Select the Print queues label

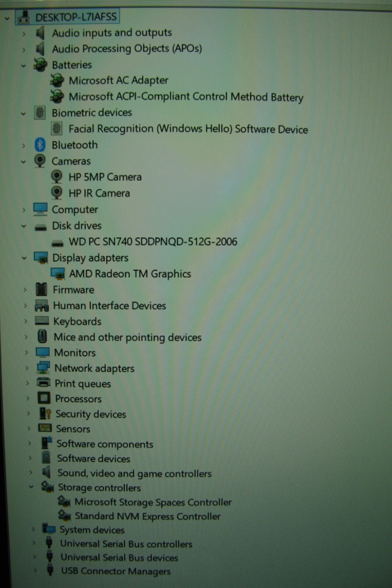tap(83, 384)
